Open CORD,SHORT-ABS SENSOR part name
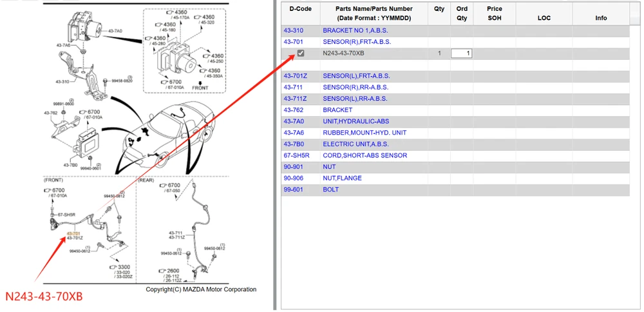The height and width of the screenshot is (312, 644). 365,155
